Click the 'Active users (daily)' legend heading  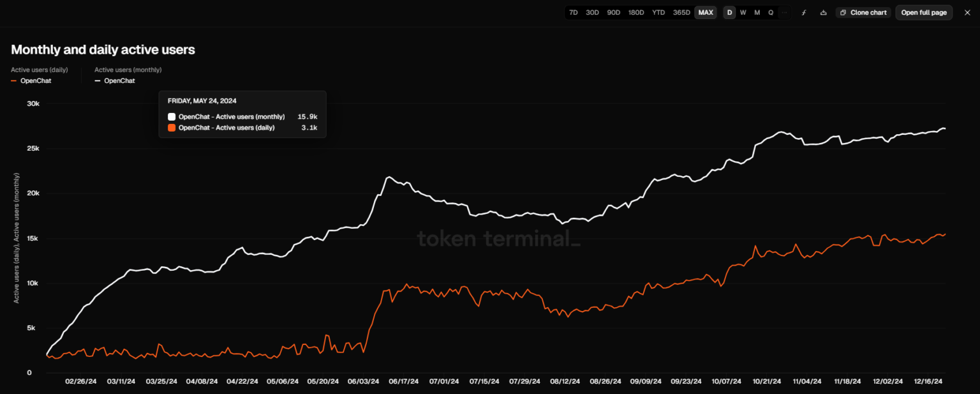pos(40,70)
